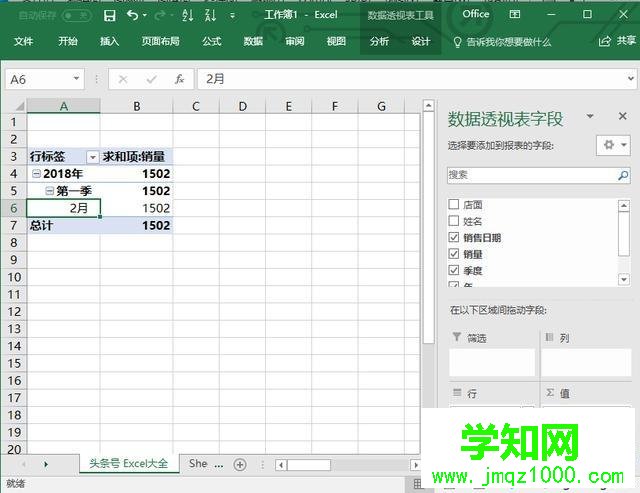Open the 公式 ribbon tab
This screenshot has width=640, height=493.
tap(211, 41)
